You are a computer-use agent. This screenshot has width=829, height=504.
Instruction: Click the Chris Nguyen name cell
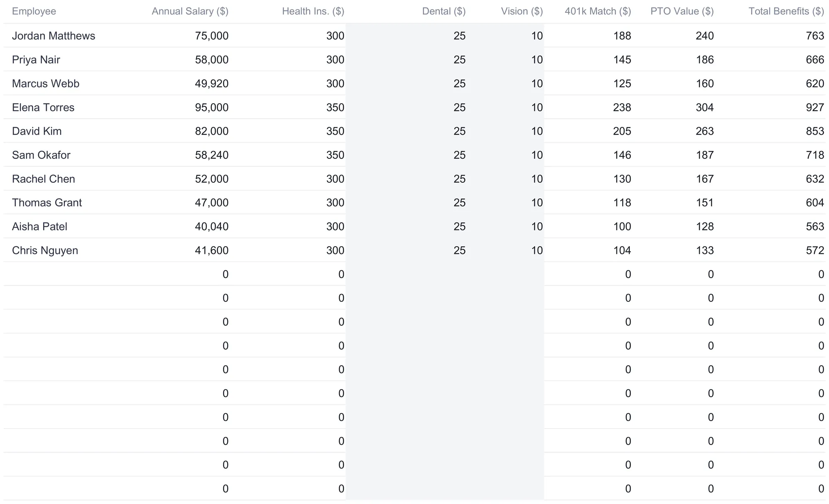click(x=45, y=250)
